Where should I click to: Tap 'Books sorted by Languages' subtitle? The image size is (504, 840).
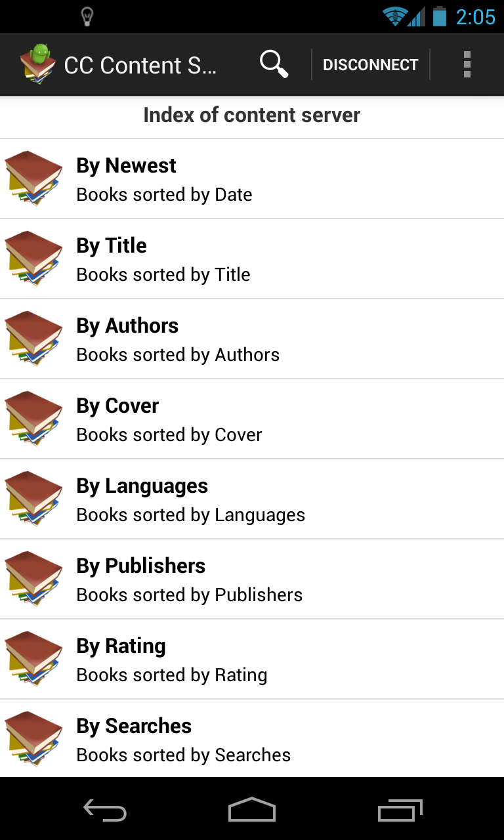click(191, 515)
